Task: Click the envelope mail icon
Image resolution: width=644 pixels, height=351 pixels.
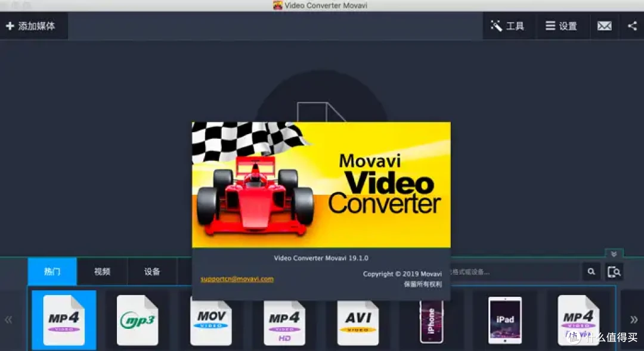Action: (604, 26)
